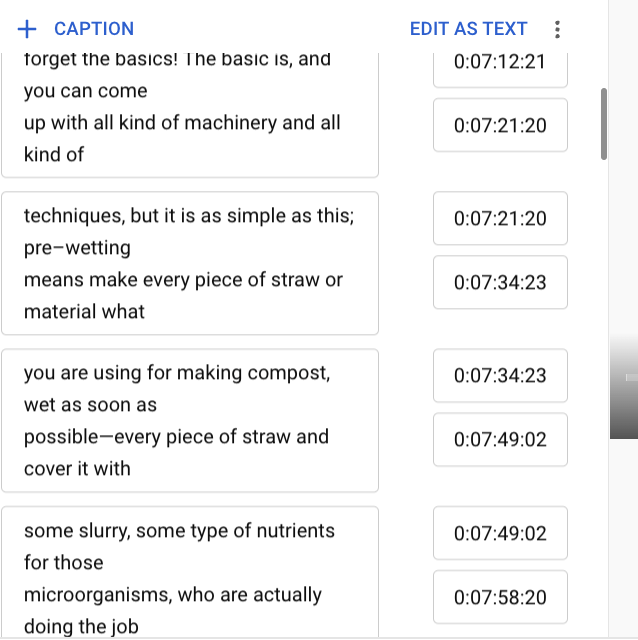The image size is (638, 640).
Task: Edit the end time field 0:07:58:20
Action: [500, 597]
